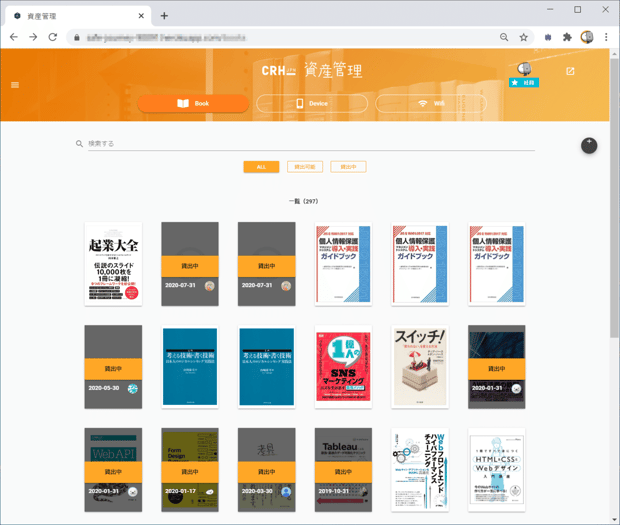Select the rightmost orange-outlined filter button
Image resolution: width=620 pixels, height=525 pixels.
(x=348, y=167)
